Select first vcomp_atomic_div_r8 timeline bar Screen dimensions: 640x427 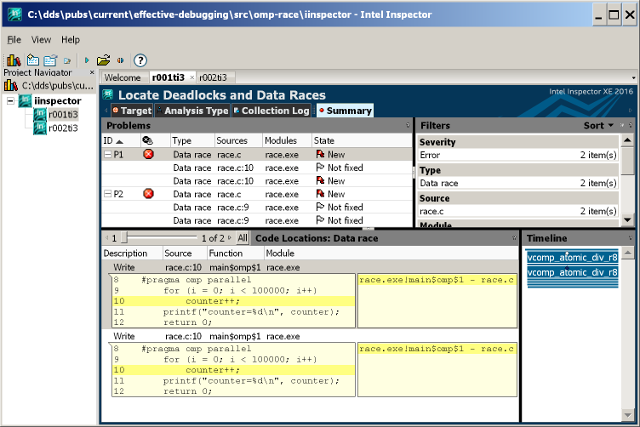tap(572, 257)
